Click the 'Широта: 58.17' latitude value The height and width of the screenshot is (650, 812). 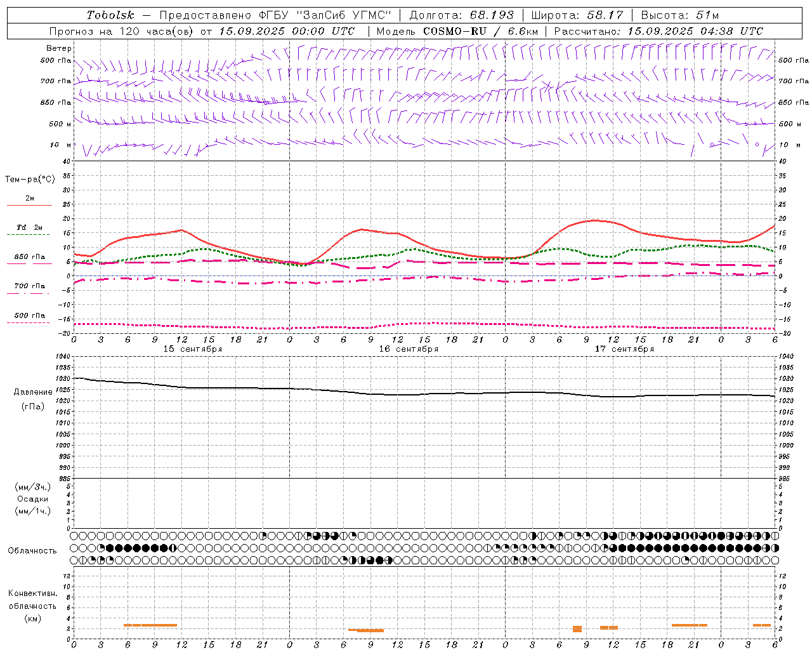click(x=577, y=15)
